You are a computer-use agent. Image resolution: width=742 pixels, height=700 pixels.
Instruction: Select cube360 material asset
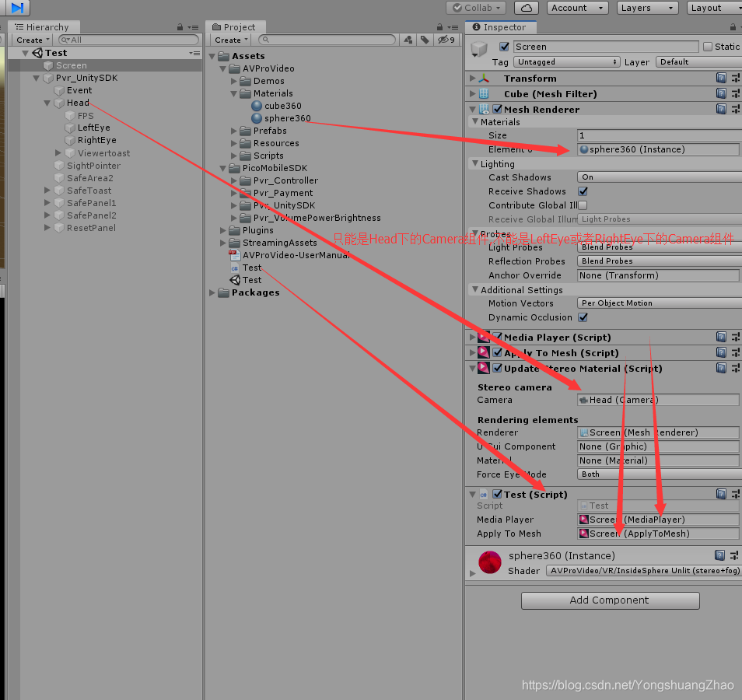click(282, 106)
